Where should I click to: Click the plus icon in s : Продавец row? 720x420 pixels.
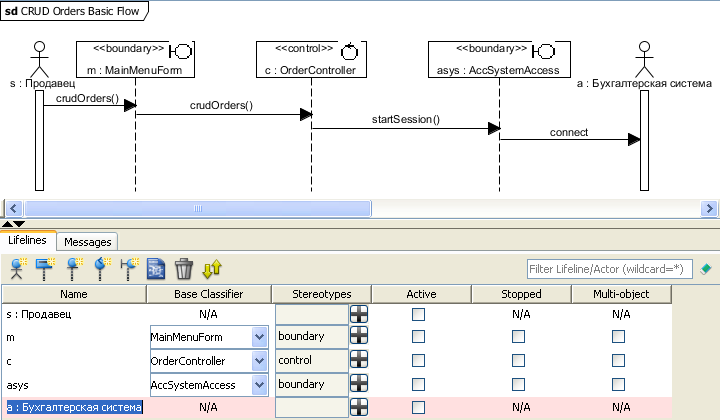[359, 314]
